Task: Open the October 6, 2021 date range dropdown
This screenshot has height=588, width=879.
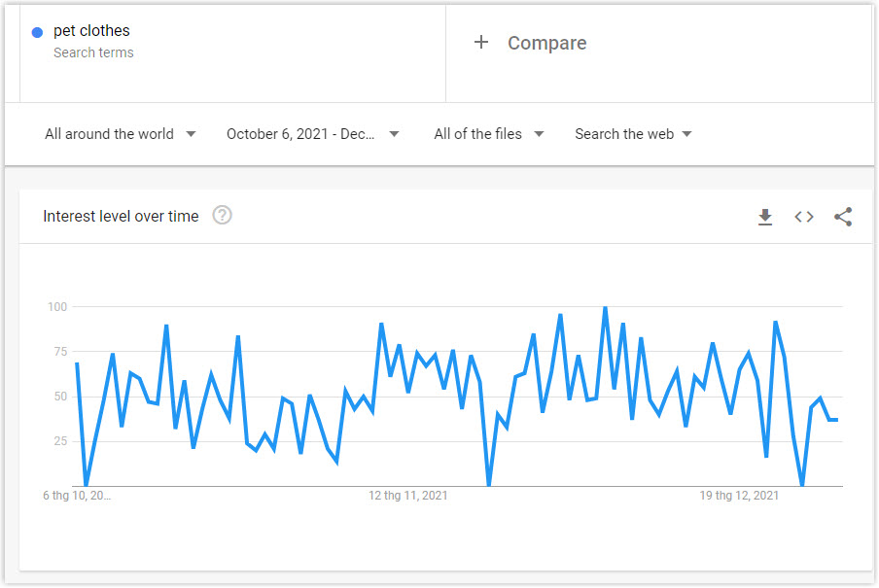Action: [313, 134]
